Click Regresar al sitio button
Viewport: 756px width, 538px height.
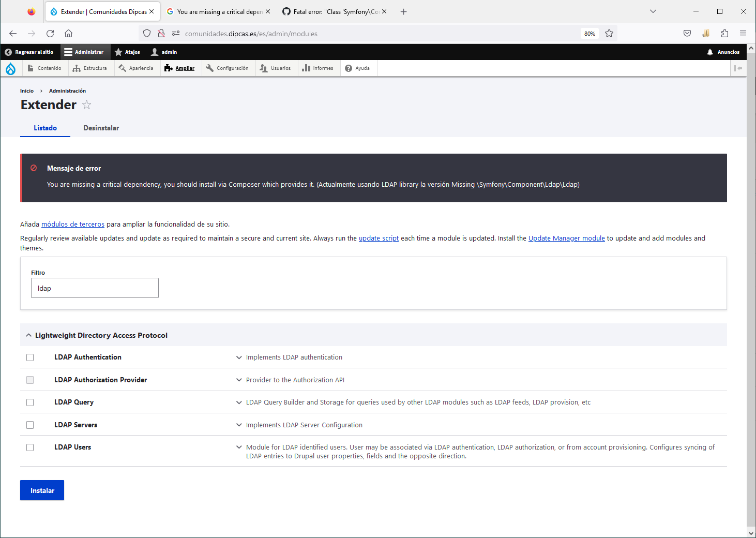[x=29, y=52]
